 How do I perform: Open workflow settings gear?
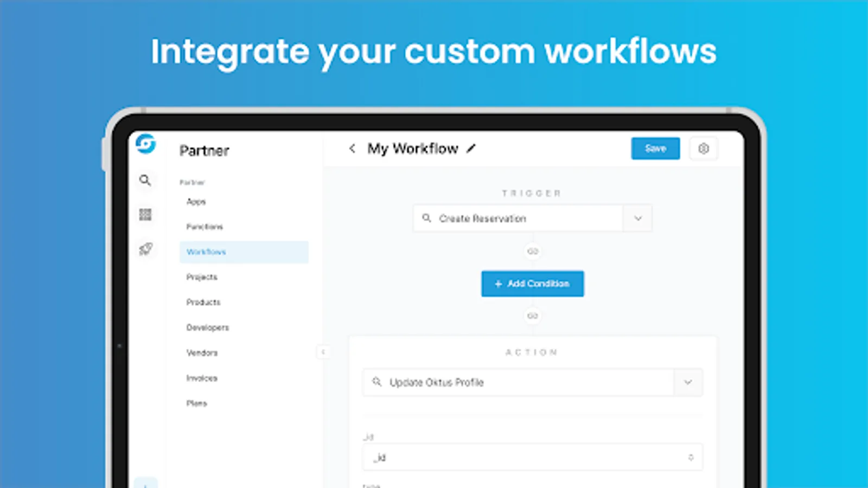point(704,149)
